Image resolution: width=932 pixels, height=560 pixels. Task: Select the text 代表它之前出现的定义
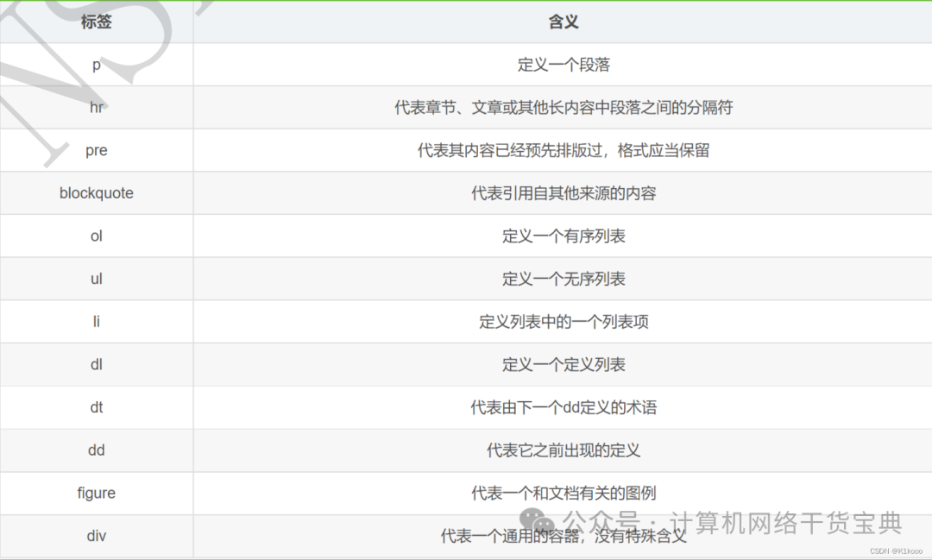pos(563,450)
